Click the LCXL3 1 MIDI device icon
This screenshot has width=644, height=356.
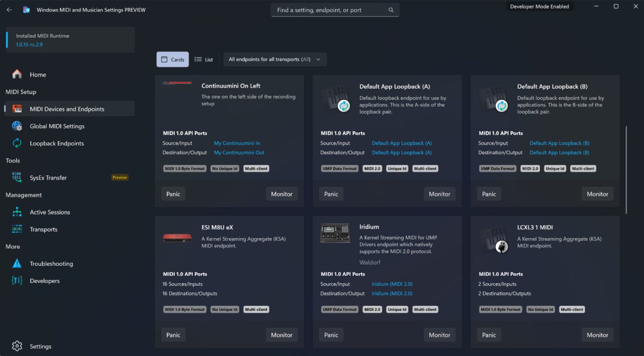[x=493, y=239]
